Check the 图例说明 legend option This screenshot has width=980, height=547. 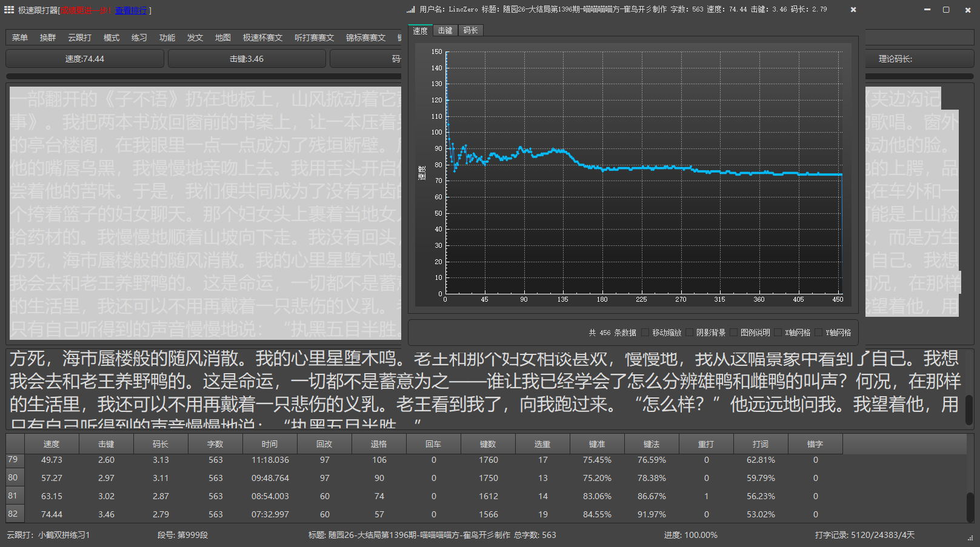click(734, 333)
